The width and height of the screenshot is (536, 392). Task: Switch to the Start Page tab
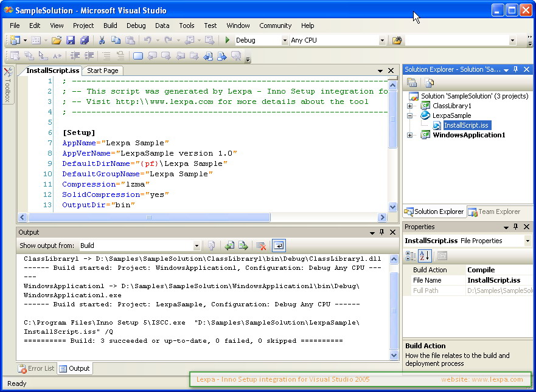103,70
